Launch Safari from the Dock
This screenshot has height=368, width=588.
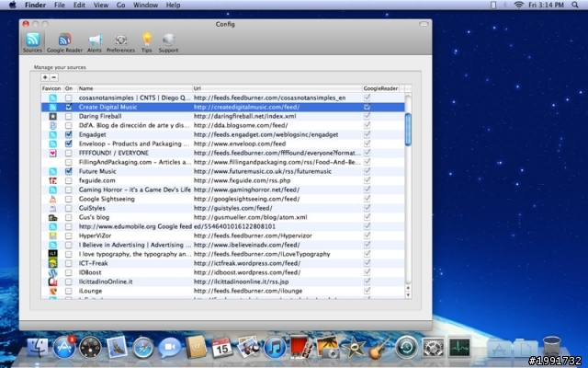[x=143, y=348]
